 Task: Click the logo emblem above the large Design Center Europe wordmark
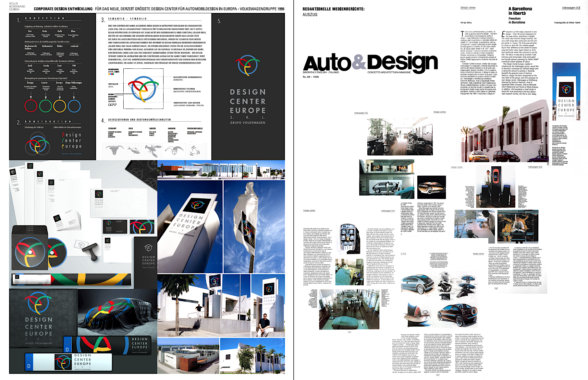(x=248, y=65)
